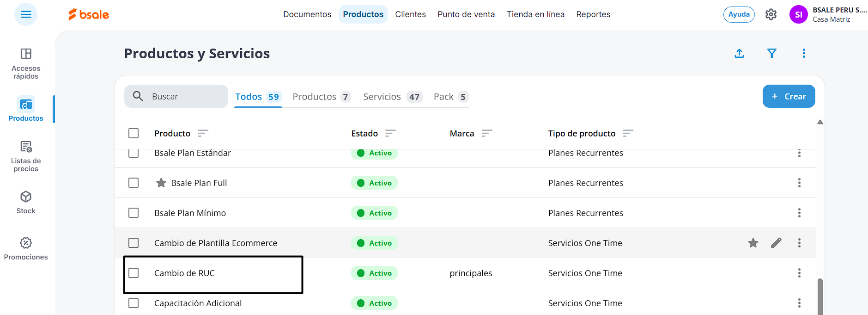This screenshot has width=868, height=315.
Task: Check the Bsale Plan Mínimo row
Action: pos(134,213)
